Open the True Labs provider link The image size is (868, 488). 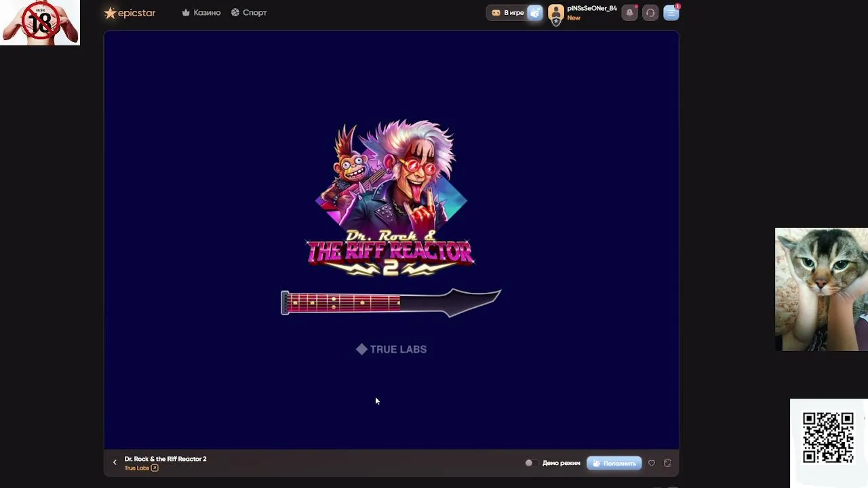[x=141, y=468]
